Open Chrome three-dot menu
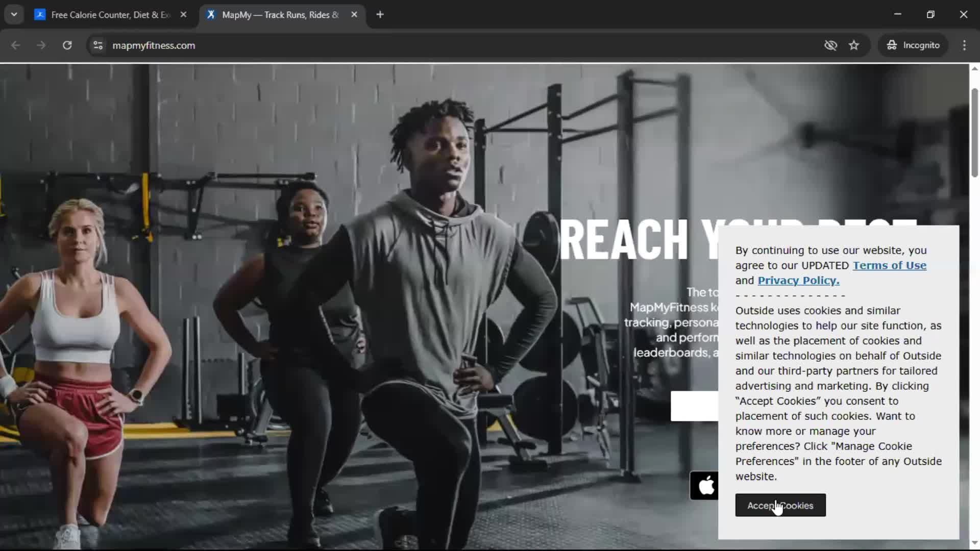 964,45
